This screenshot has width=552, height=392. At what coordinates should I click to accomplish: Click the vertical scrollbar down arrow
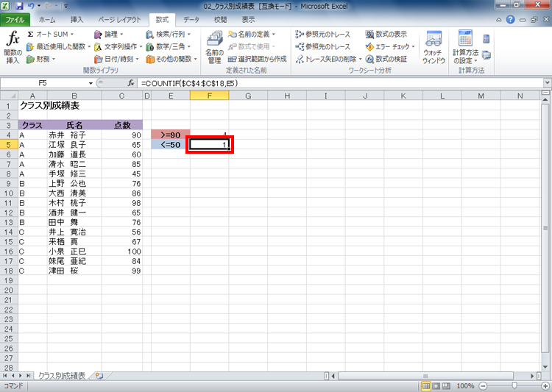coord(545,367)
